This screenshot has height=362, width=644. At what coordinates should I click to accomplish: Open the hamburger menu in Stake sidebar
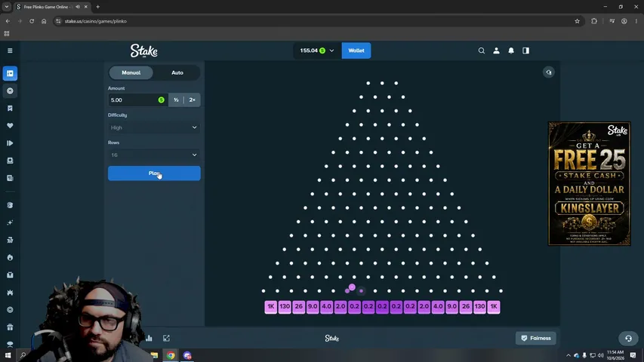click(10, 51)
